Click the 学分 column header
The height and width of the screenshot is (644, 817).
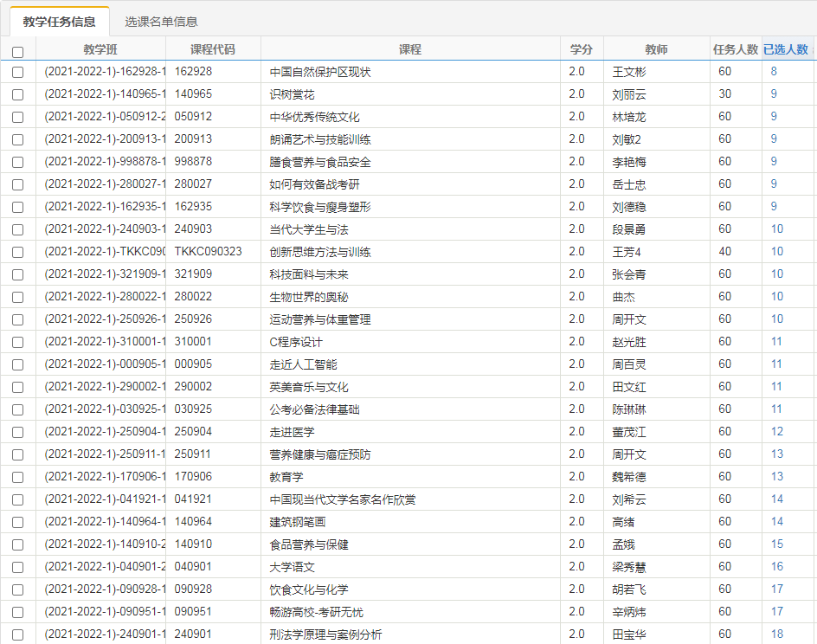[582, 49]
